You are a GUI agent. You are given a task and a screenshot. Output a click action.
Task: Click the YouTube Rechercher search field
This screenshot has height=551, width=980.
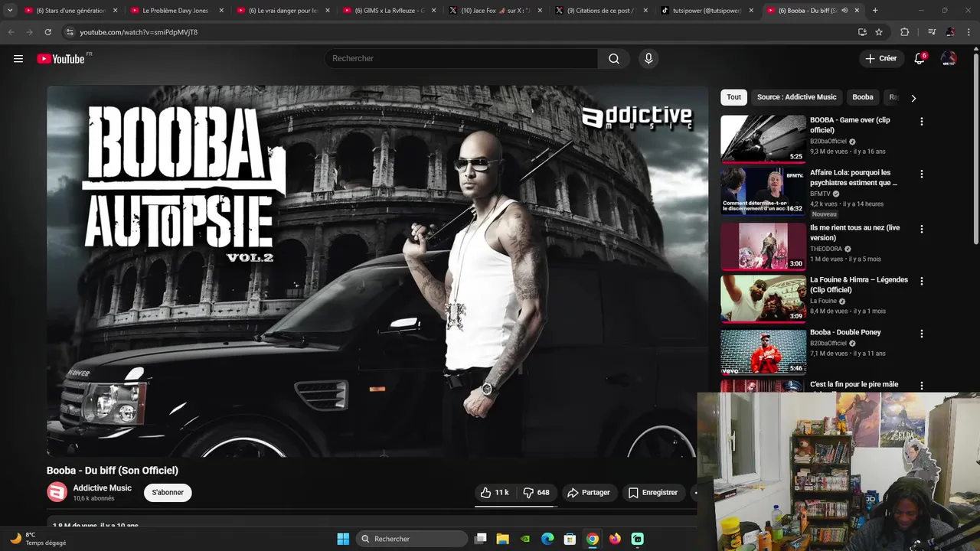(x=461, y=59)
